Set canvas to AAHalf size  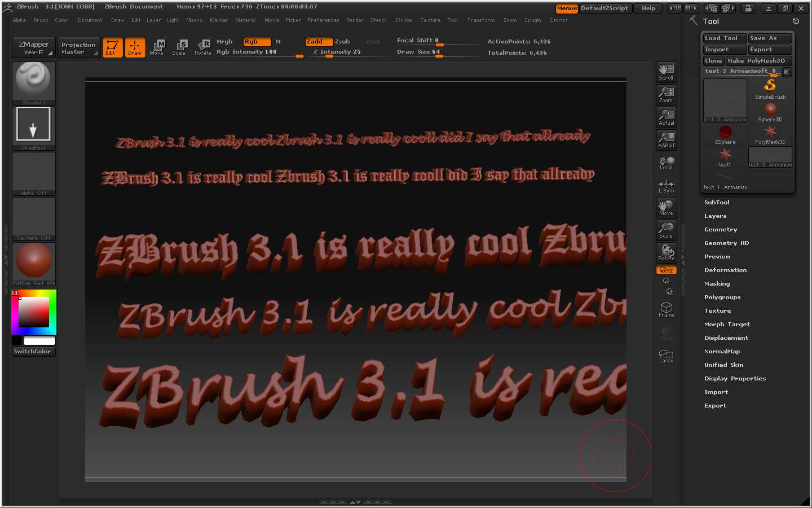pyautogui.click(x=667, y=140)
